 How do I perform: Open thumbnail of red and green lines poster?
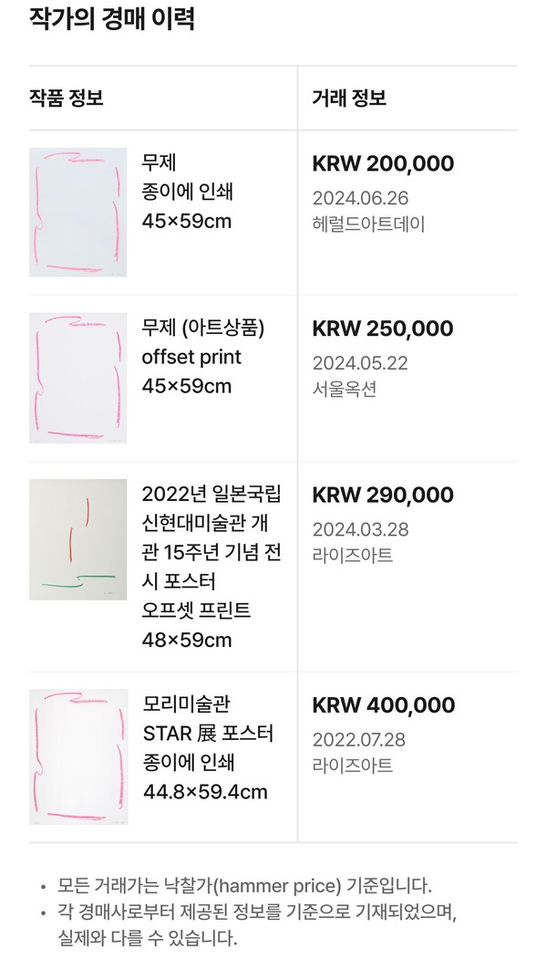[77, 539]
